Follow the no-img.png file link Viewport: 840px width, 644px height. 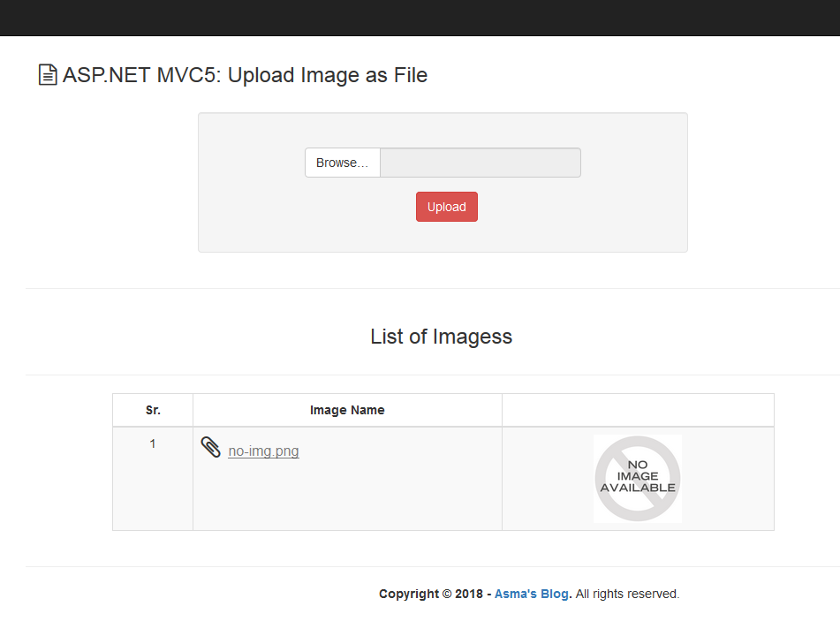click(263, 451)
